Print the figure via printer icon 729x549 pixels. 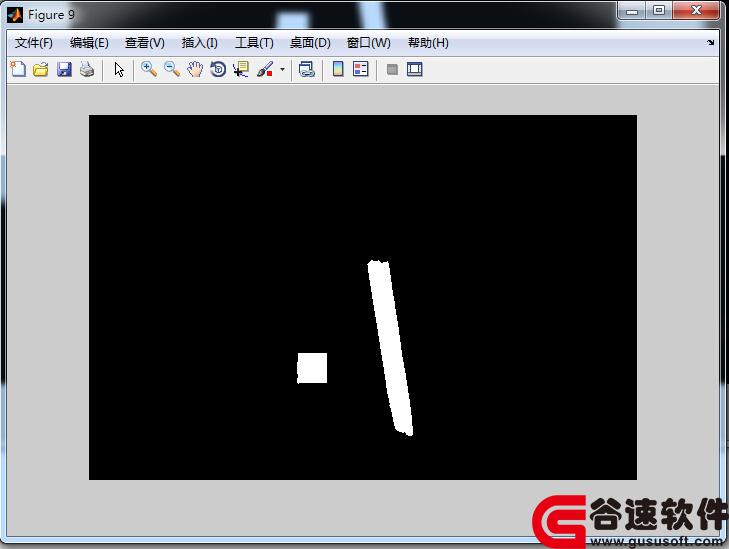(87, 69)
